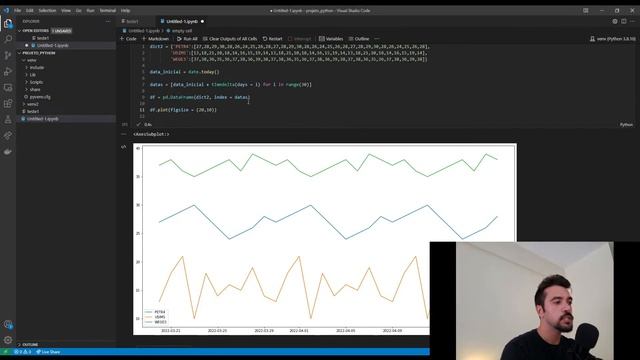Viewport: 640px width, 360px height.
Task: Open the Remote Explorer view
Action: point(8,87)
